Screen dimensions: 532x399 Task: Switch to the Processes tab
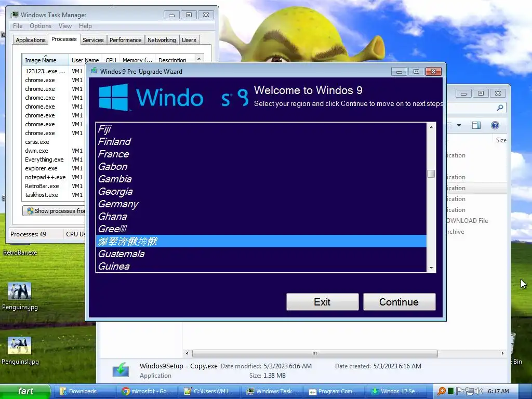click(x=64, y=39)
